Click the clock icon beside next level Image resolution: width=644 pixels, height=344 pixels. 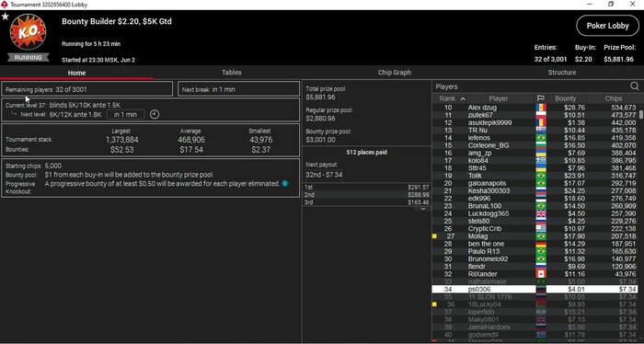click(154, 115)
